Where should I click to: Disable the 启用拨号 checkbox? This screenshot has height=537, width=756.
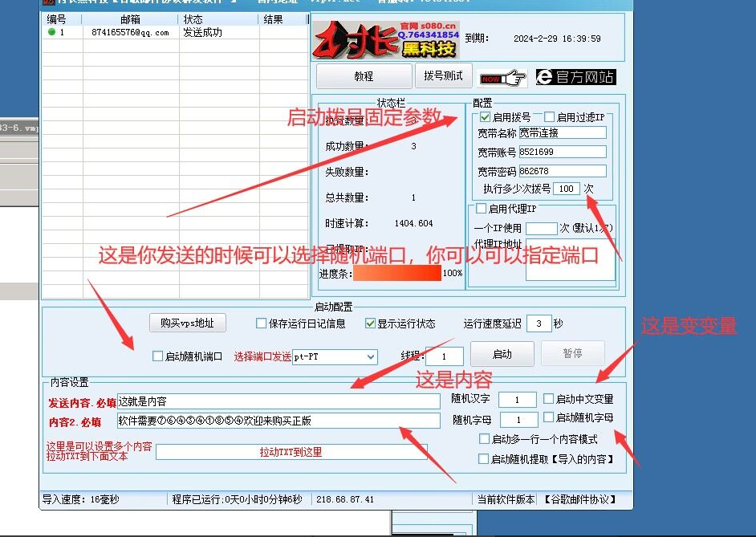click(486, 117)
